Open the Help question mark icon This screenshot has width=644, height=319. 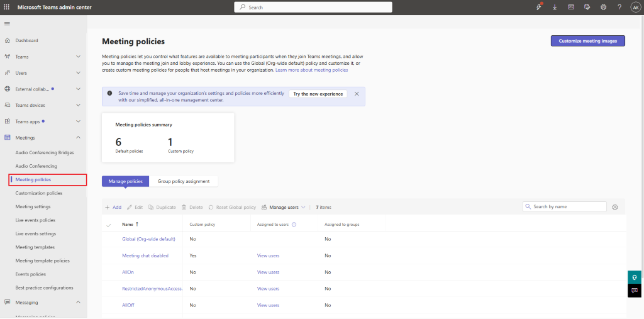[x=619, y=8]
